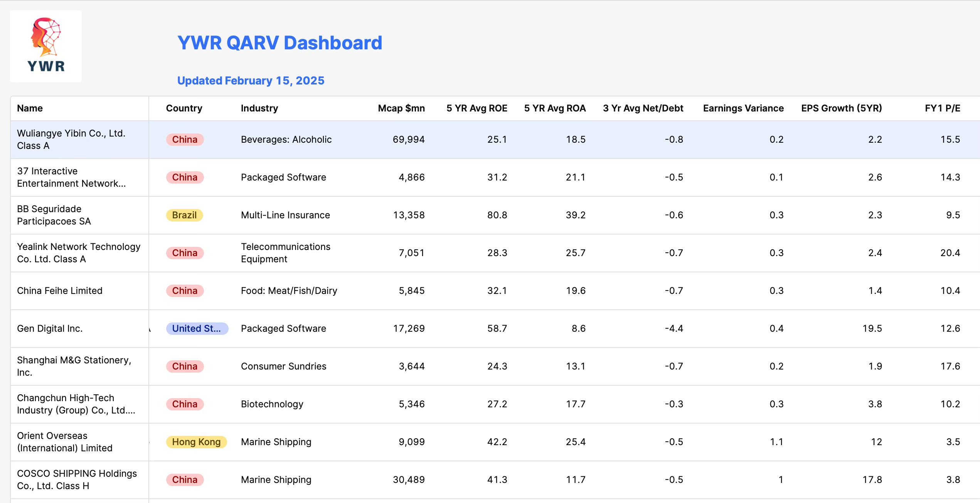980x503 pixels.
Task: Click the Multi-Line Insurance industry cell
Action: [285, 215]
